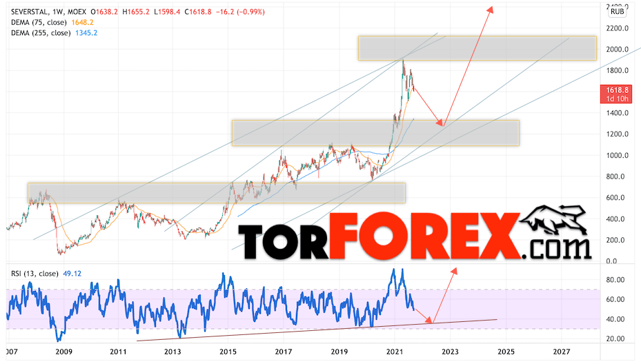
Task: Click the 200.0 price axis label
Action: [617, 240]
